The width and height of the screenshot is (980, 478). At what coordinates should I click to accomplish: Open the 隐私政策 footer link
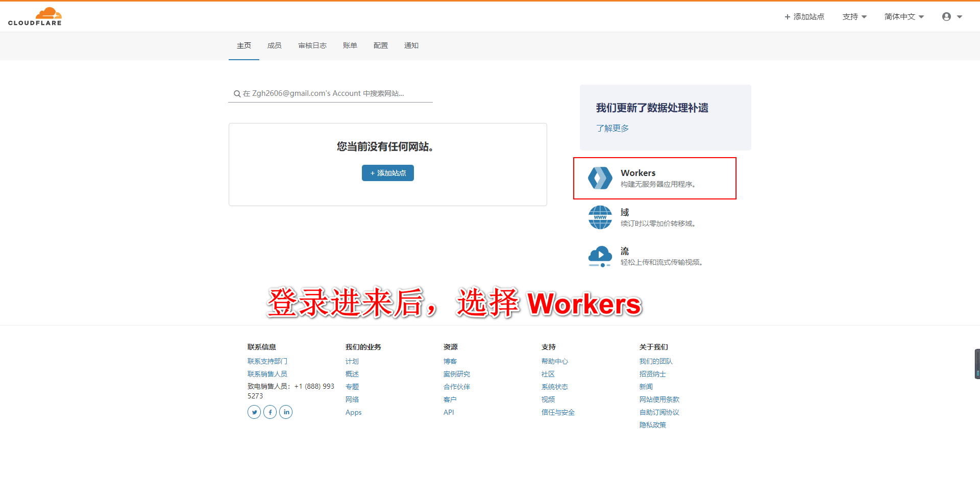pos(653,425)
